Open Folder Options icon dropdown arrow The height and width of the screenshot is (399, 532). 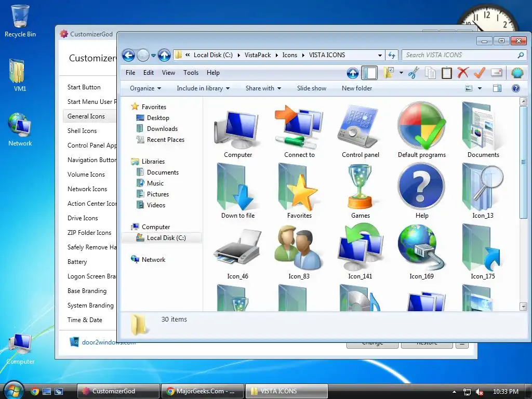[401, 73]
